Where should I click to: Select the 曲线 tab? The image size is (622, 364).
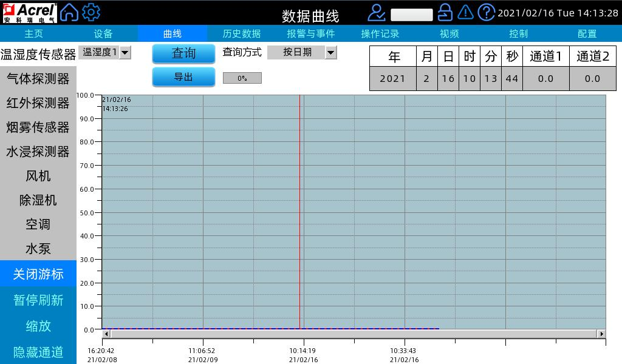point(172,33)
